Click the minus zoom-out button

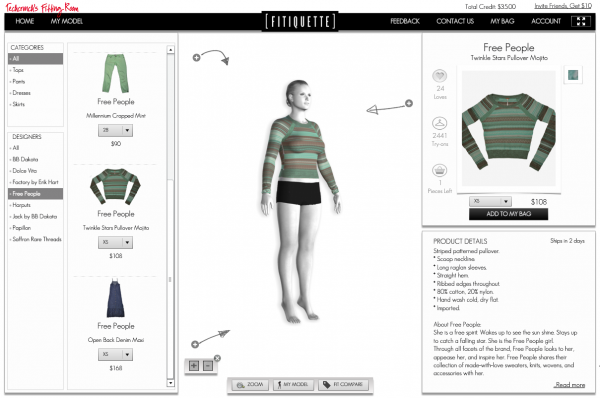[x=208, y=366]
